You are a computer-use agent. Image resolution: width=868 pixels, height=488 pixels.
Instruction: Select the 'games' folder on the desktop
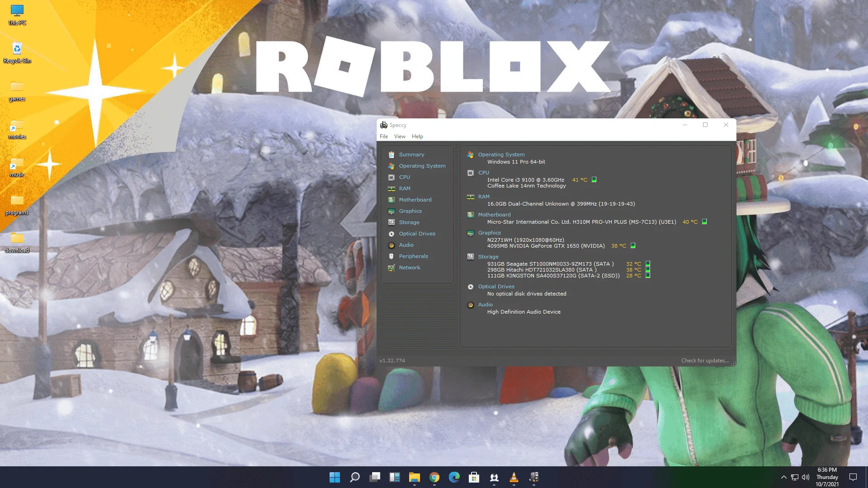pos(17,90)
